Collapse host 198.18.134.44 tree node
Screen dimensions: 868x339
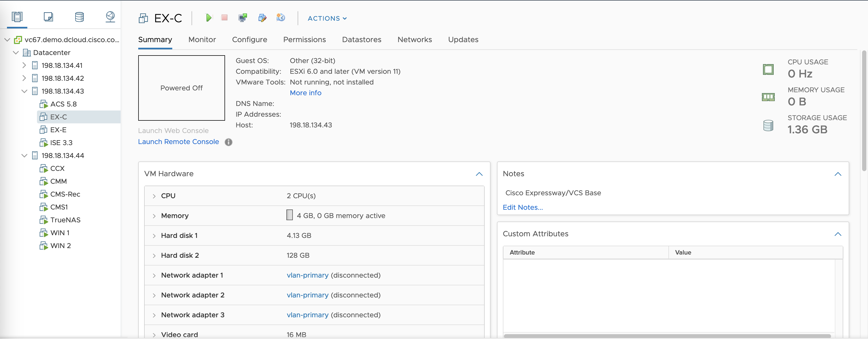coord(24,156)
